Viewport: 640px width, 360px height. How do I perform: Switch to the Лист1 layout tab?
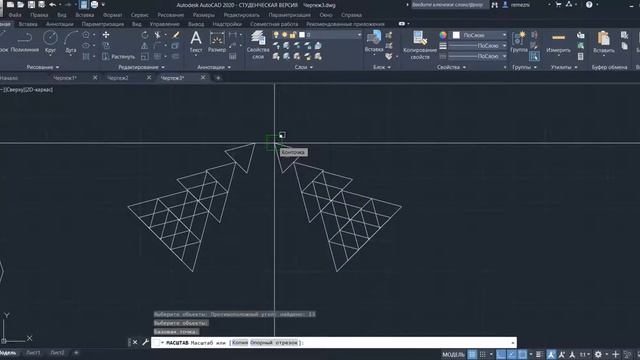coord(33,352)
